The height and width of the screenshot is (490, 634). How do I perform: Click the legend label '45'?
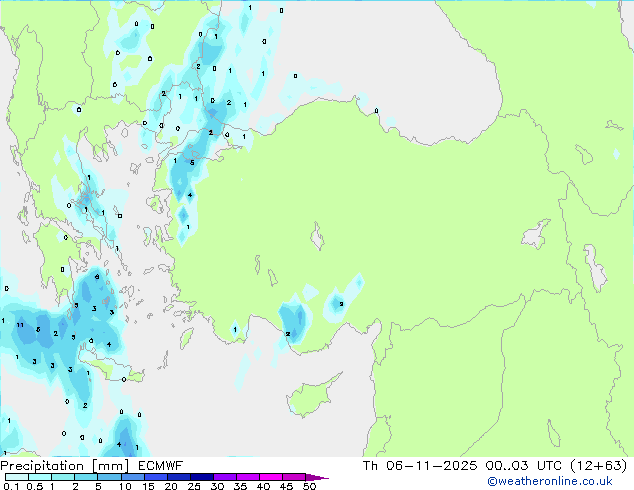tap(286, 486)
